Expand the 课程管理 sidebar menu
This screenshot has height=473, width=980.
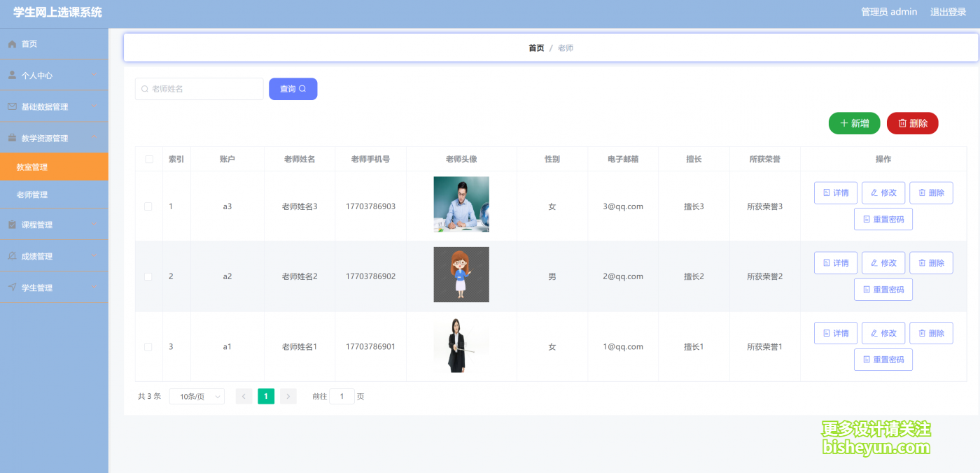coord(54,225)
